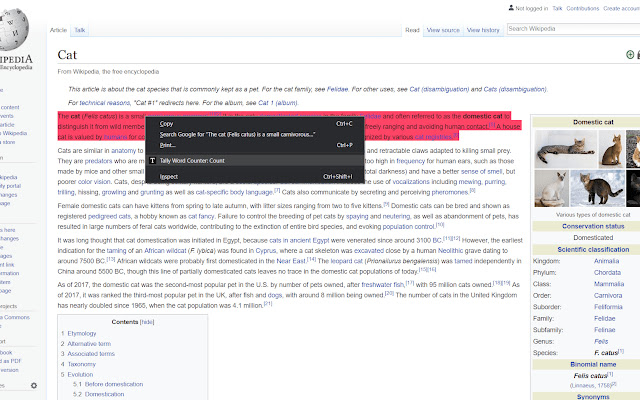Click the Create account link
This screenshot has height=400, width=640.
(x=622, y=8)
